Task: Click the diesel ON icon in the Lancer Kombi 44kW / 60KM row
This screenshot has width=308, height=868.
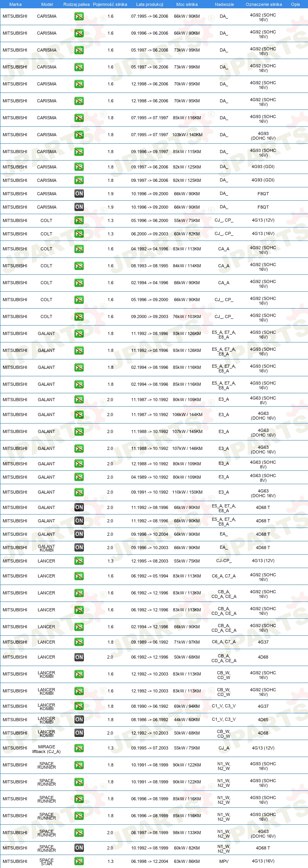Action: tap(79, 720)
